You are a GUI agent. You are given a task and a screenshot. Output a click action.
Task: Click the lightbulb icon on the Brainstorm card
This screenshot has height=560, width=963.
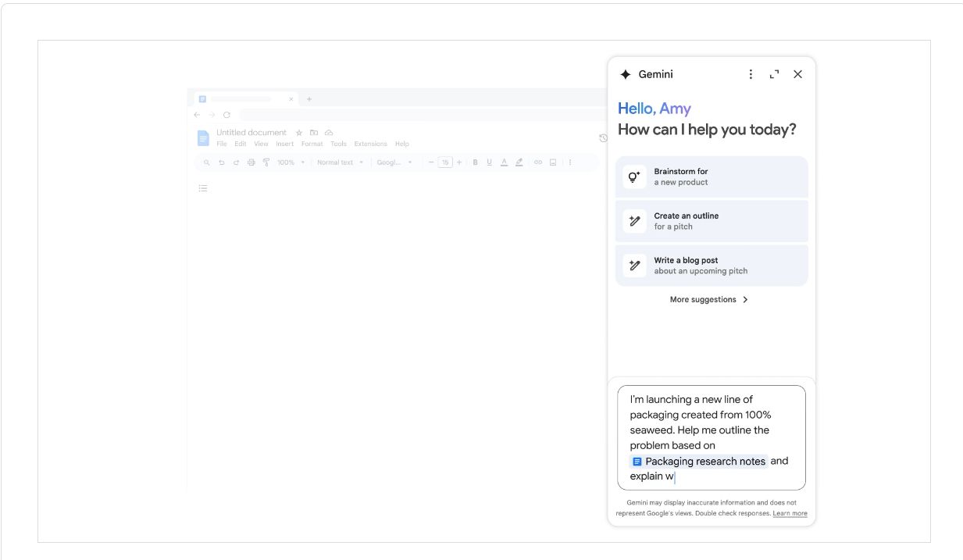point(634,177)
